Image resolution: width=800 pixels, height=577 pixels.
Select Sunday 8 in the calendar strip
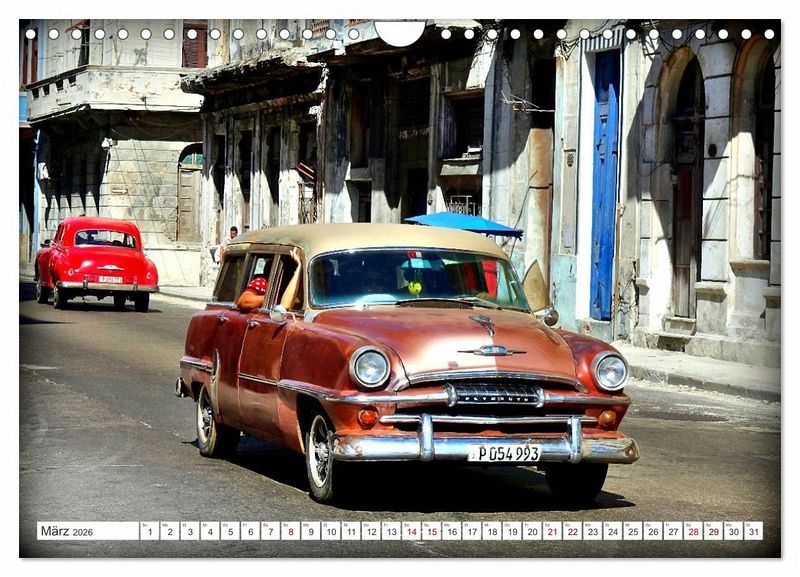tap(291, 531)
